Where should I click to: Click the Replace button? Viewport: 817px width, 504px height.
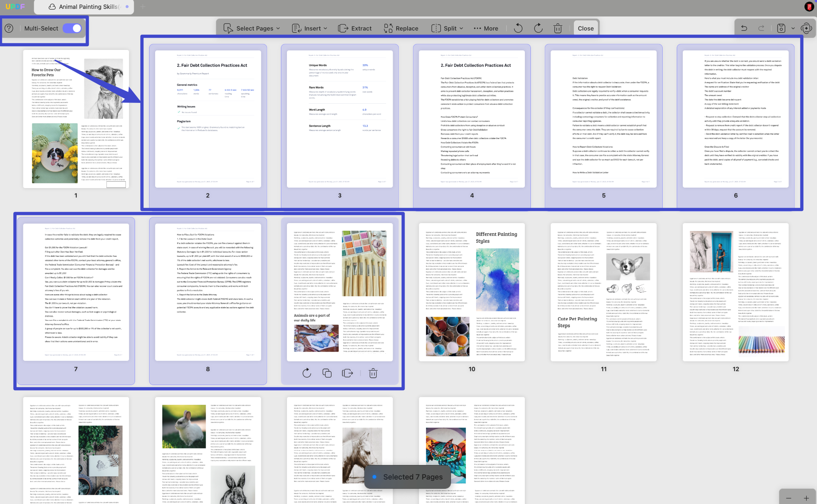pos(401,28)
